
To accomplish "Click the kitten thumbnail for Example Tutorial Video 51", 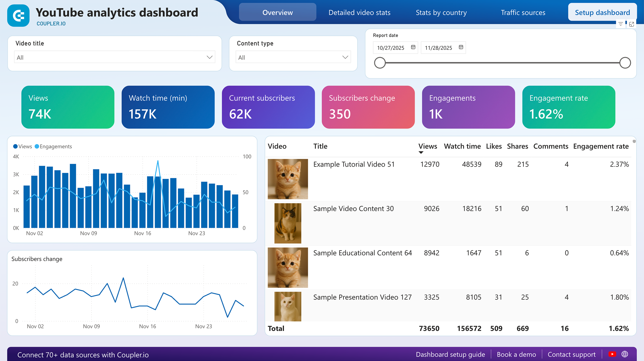I will tap(288, 179).
